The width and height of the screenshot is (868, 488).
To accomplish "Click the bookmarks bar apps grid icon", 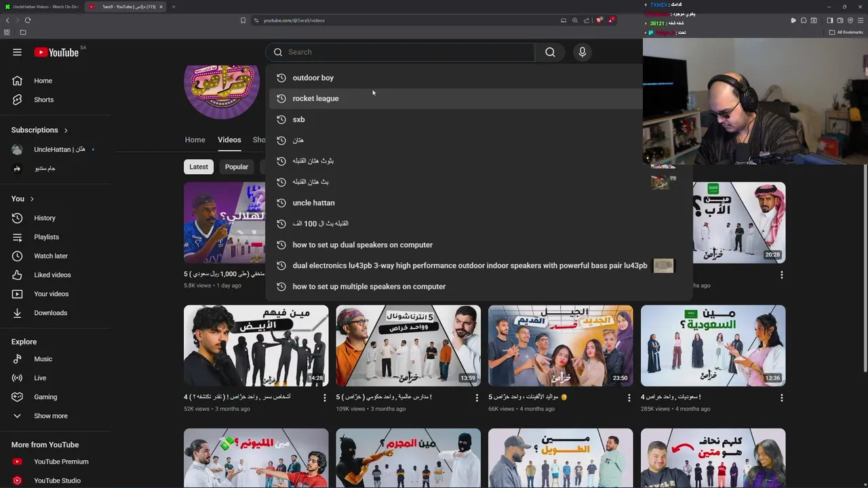I will pyautogui.click(x=7, y=33).
